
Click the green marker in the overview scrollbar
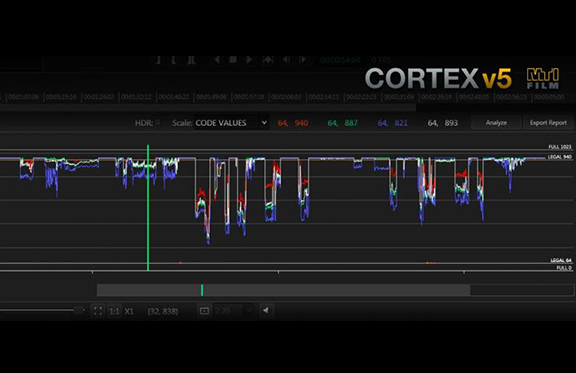point(202,290)
